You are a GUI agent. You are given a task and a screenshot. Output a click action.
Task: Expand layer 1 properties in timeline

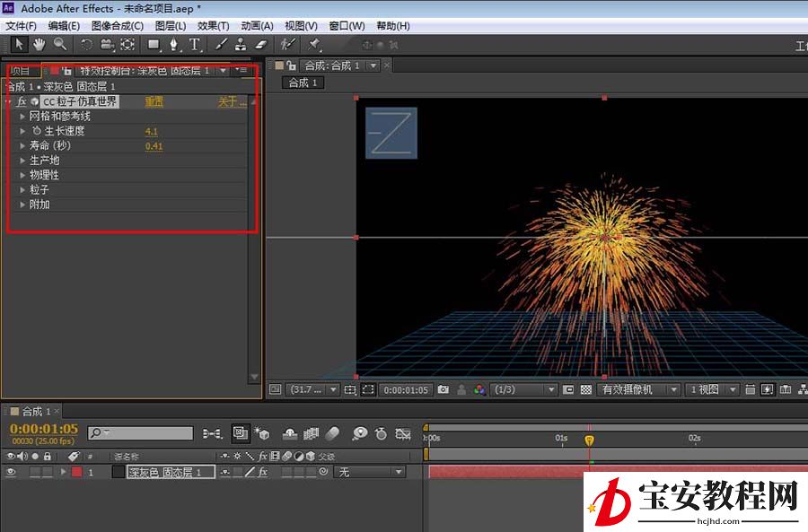64,472
